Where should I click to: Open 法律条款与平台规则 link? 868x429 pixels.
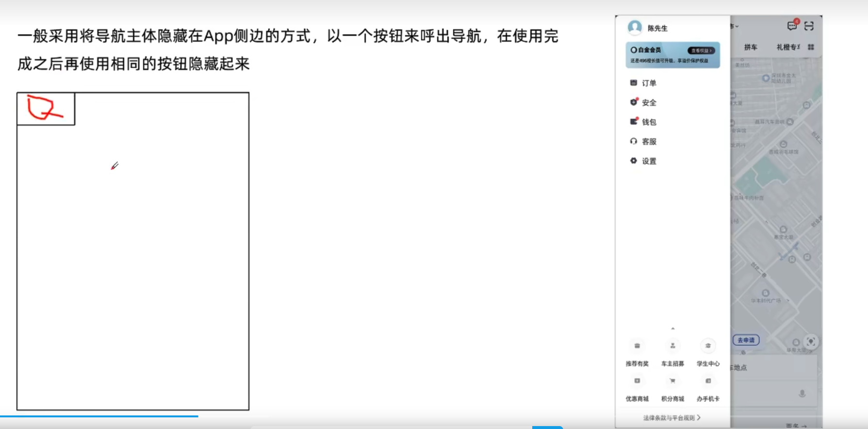[672, 418]
